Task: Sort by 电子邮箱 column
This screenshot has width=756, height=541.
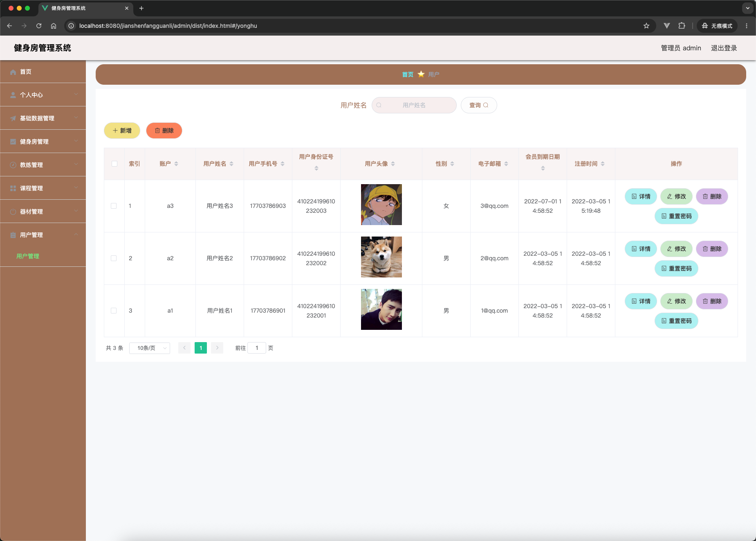Action: (x=506, y=164)
